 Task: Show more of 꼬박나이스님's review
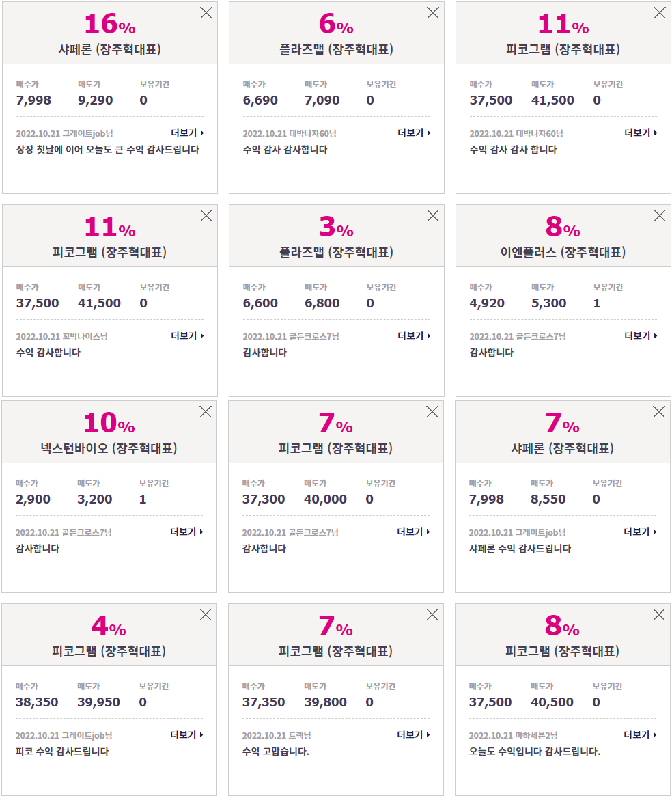187,336
